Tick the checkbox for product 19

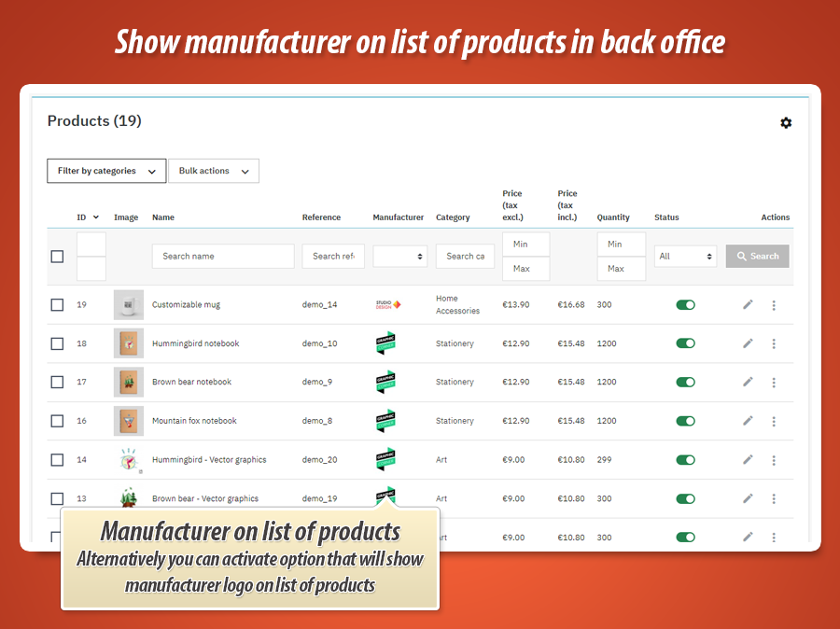[x=57, y=304]
